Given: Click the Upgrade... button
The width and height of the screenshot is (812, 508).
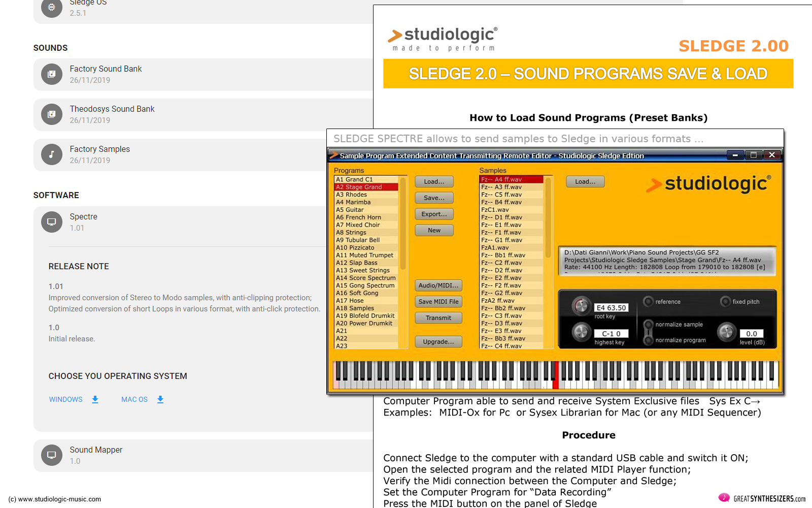Looking at the screenshot, I should coord(438,342).
